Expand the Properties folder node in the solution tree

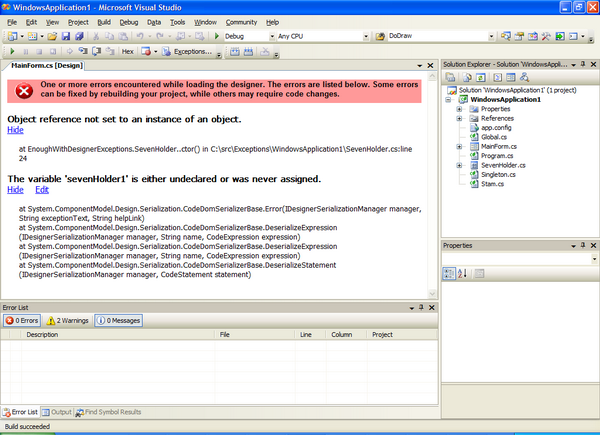[459, 109]
